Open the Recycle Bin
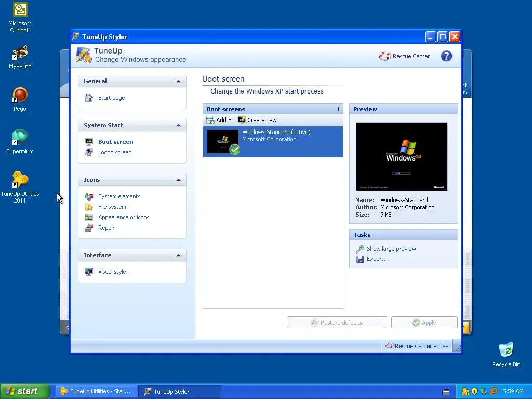 [x=506, y=350]
